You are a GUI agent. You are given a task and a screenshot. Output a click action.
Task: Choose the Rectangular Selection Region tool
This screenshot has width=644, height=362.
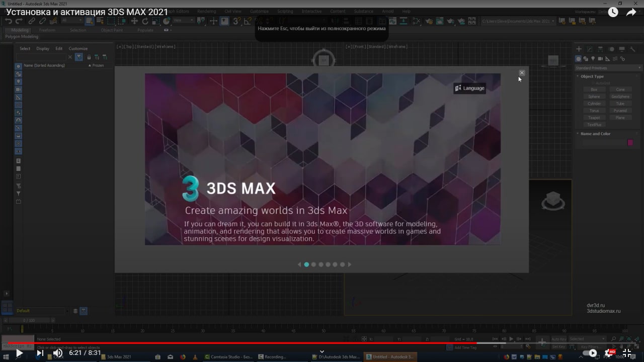coord(111,21)
